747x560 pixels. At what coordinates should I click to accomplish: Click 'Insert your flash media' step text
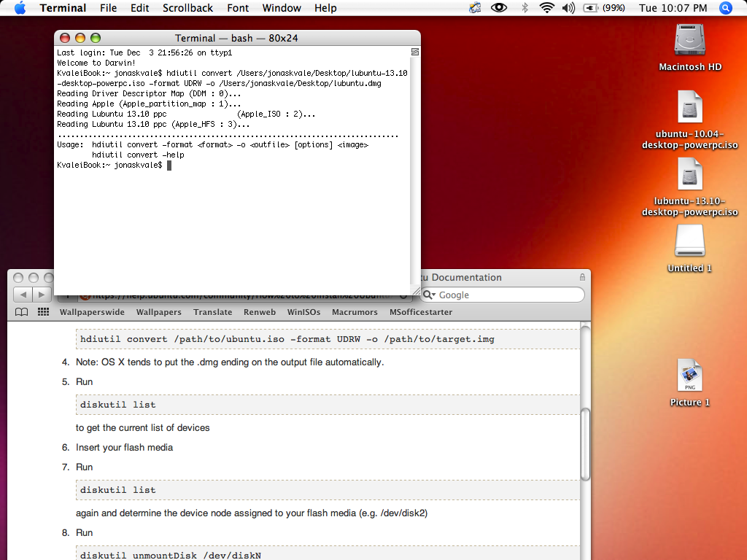[124, 447]
